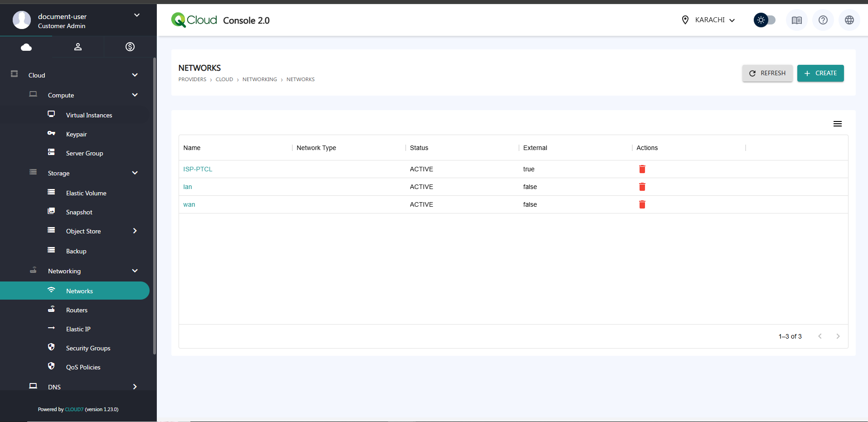Switch to the user account icon tab
This screenshot has width=868, height=422.
click(78, 47)
